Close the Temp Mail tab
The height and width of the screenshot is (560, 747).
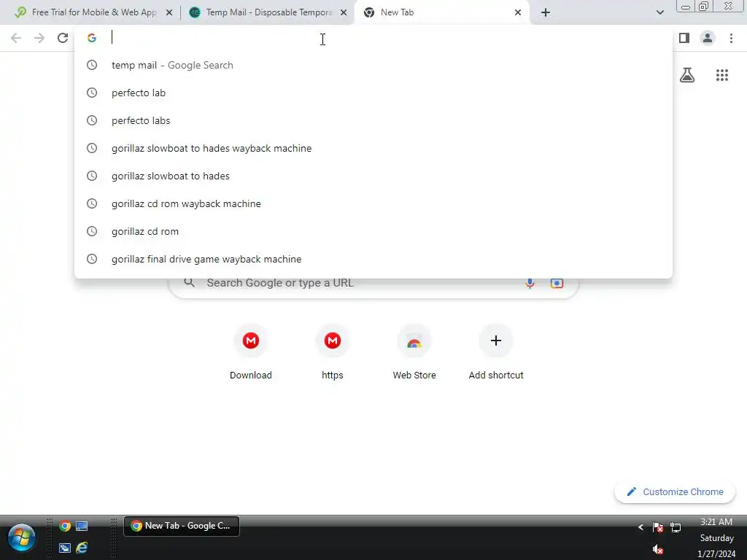coord(343,12)
